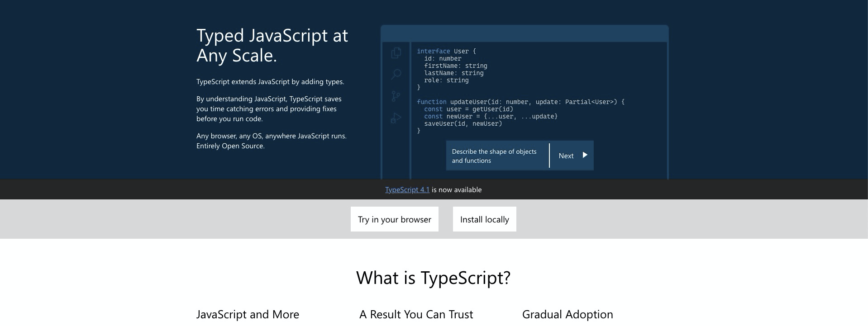This screenshot has height=326, width=868.
Task: Click the 'is now available' banner text
Action: click(x=457, y=190)
